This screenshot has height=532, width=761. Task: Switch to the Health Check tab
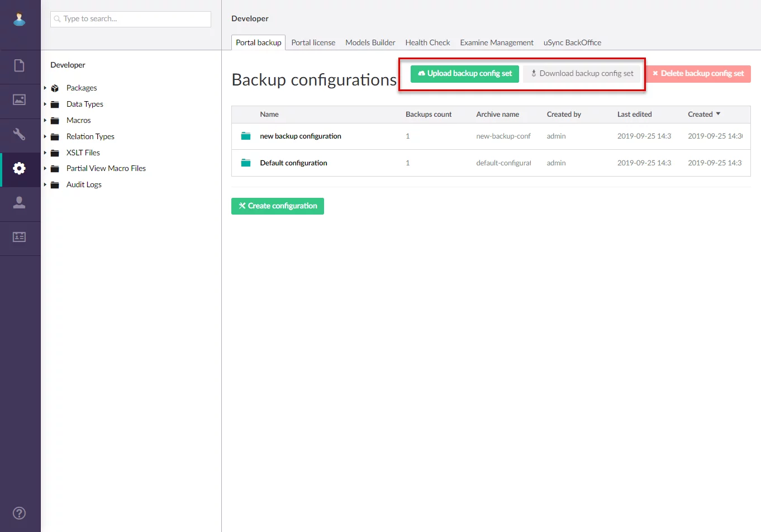[x=427, y=42]
